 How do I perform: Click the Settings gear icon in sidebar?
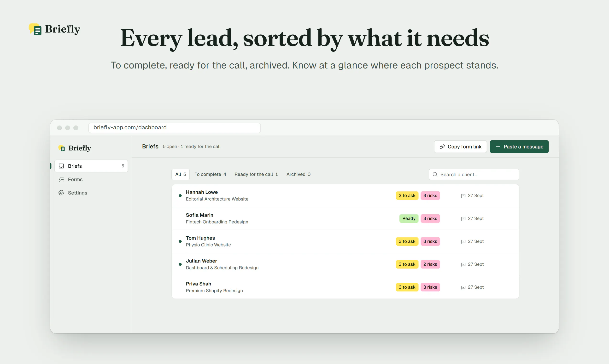tap(61, 193)
